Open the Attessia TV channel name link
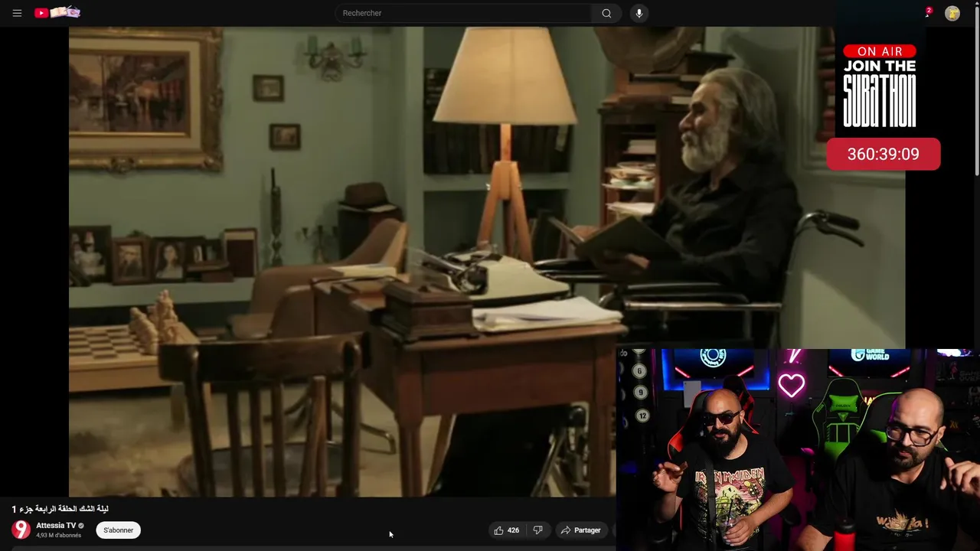The image size is (980, 551). point(56,526)
